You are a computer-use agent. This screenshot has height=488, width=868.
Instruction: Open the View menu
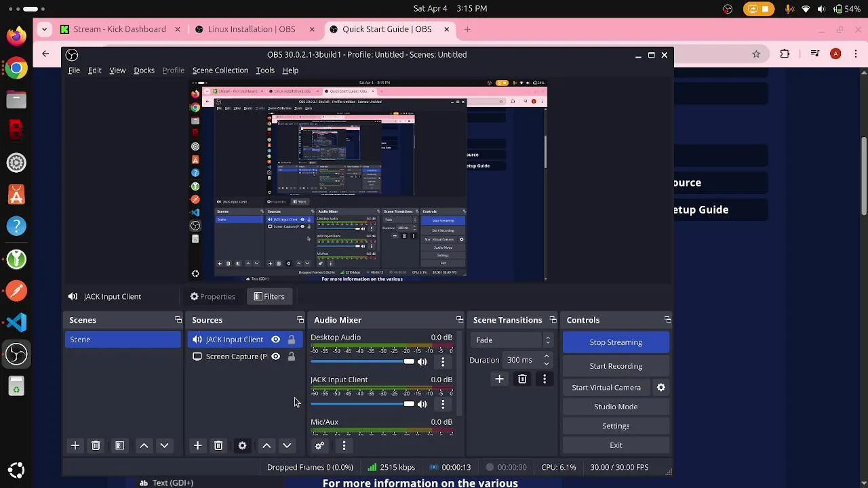pyautogui.click(x=117, y=70)
